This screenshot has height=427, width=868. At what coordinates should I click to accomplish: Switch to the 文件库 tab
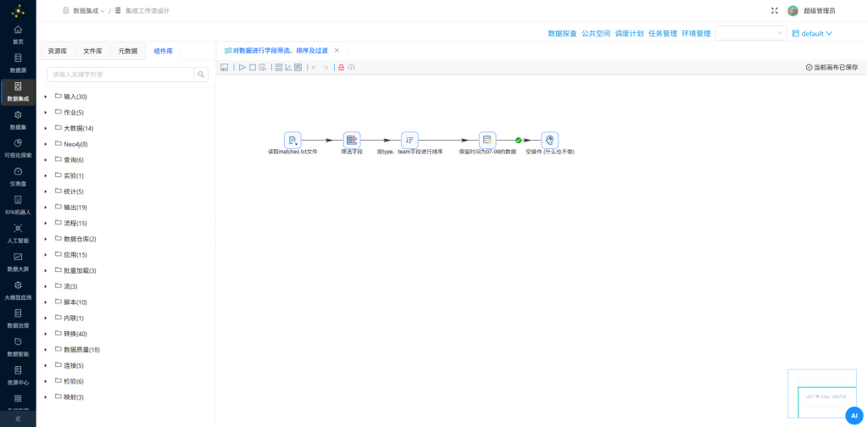click(92, 51)
